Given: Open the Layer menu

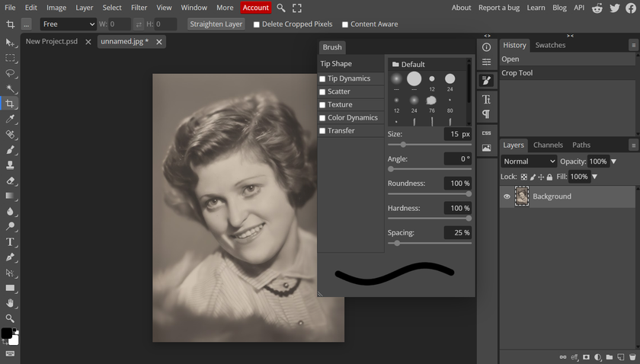Looking at the screenshot, I should pyautogui.click(x=84, y=8).
